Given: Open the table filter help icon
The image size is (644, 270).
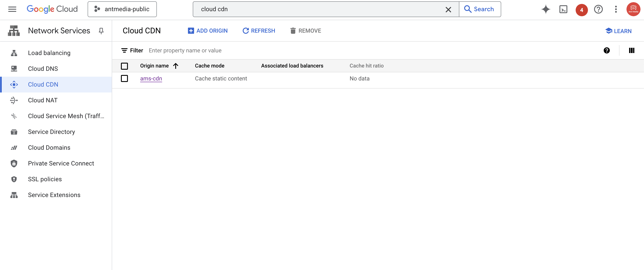Looking at the screenshot, I should pyautogui.click(x=607, y=51).
